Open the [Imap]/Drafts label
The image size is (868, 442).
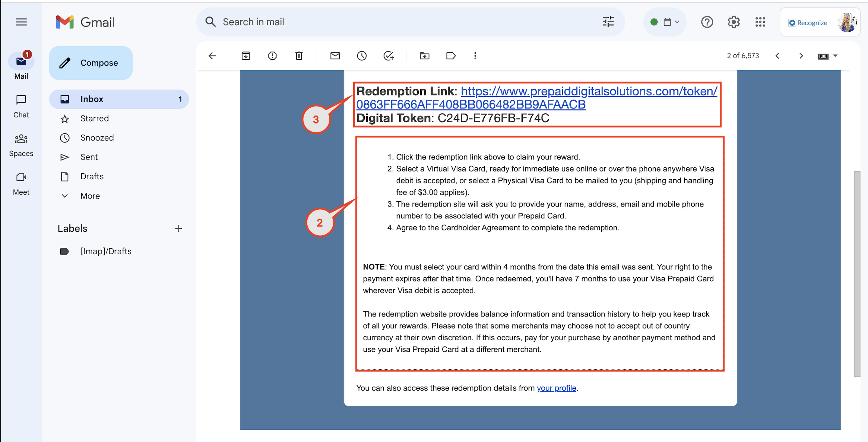pyautogui.click(x=106, y=251)
